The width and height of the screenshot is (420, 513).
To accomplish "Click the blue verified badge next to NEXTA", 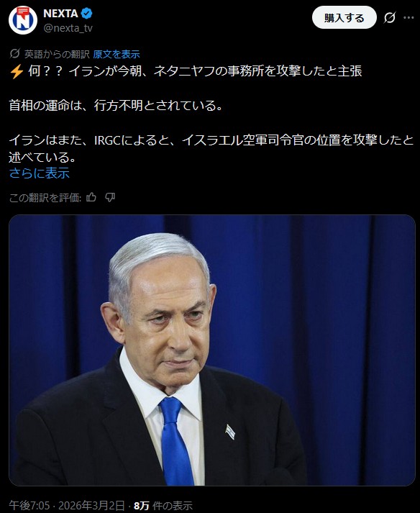I will (x=87, y=14).
